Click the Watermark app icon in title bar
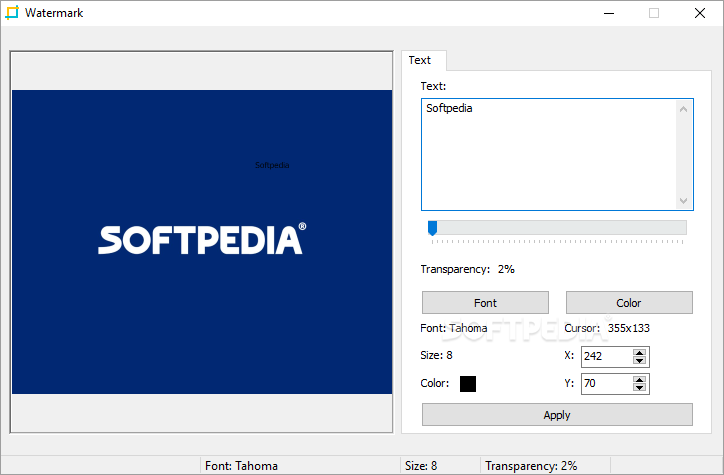724x475 pixels. [x=12, y=12]
